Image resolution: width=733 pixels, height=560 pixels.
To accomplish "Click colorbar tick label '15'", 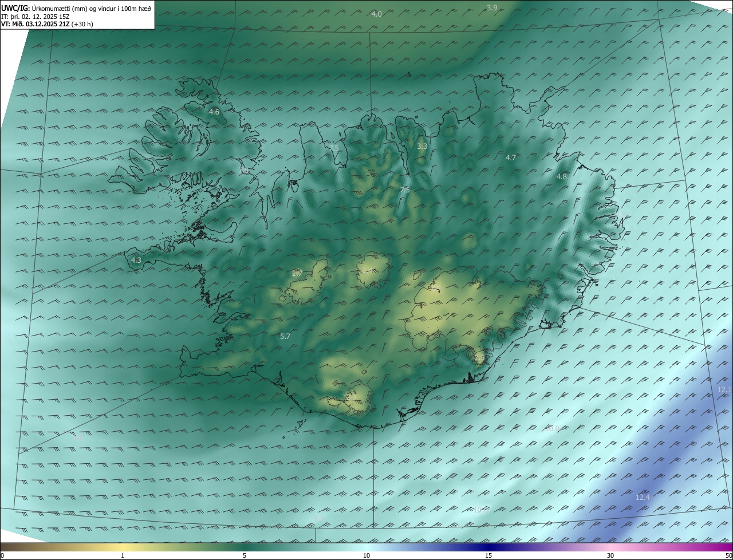I will point(488,555).
